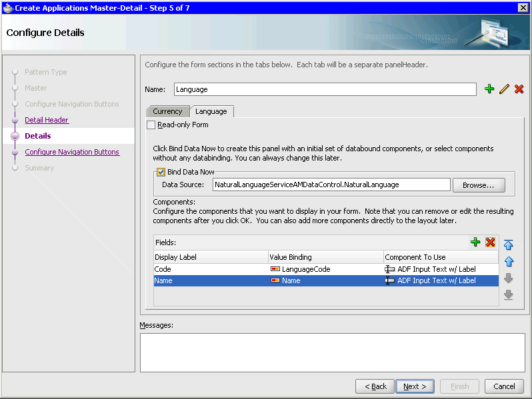Enable the Read-only Form checkbox

[x=151, y=125]
